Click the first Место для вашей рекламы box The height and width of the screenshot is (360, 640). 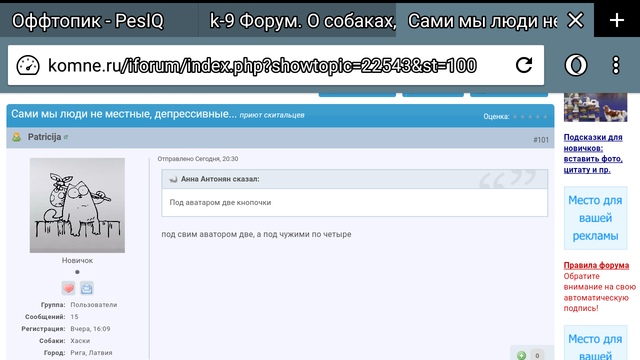(596, 218)
